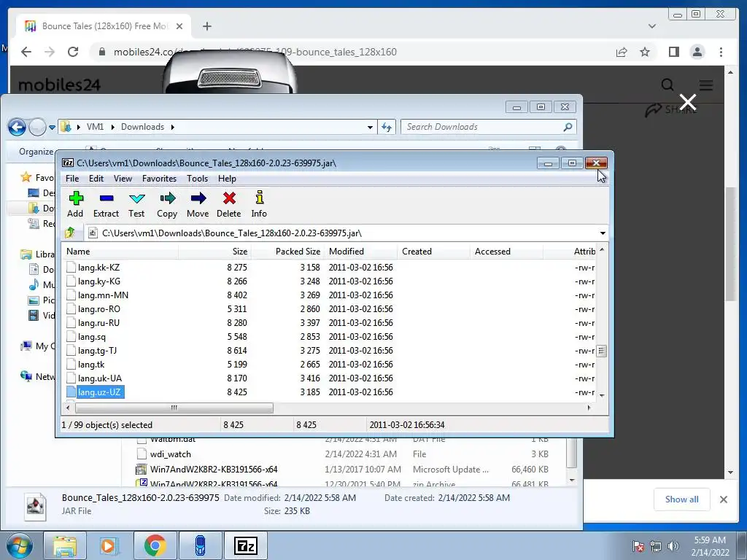Click the Extract toolbar icon
Image resolution: width=747 pixels, height=560 pixels.
106,204
